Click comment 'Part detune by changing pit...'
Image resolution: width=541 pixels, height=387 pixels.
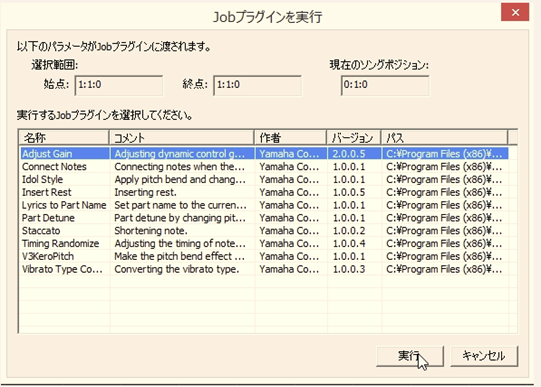[x=180, y=218]
